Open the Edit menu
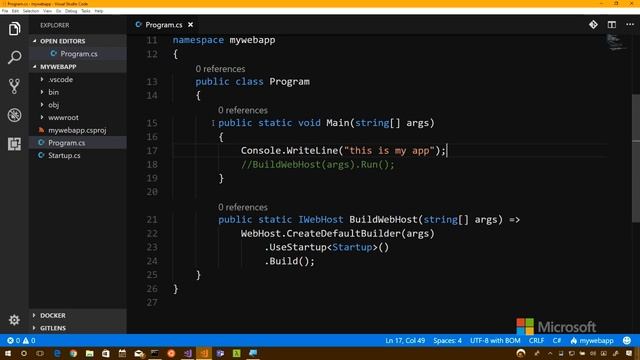Image resolution: width=640 pixels, height=360 pixels. (x=15, y=11)
